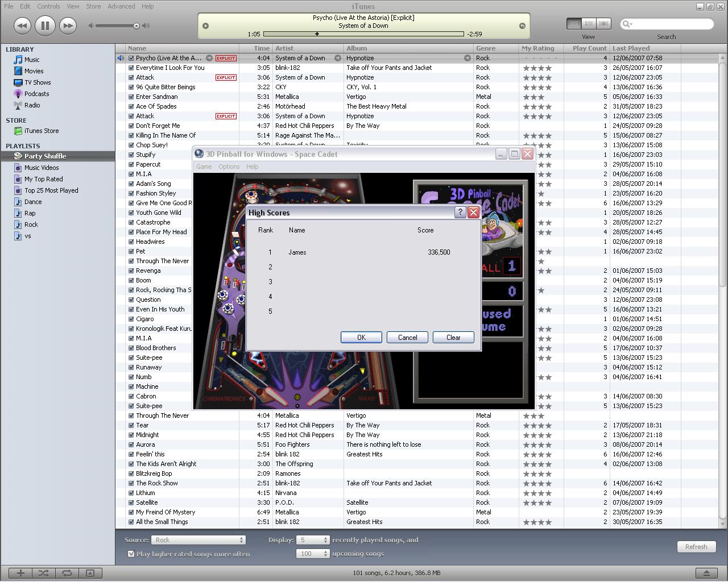Viewport: 728px width, 582px height.
Task: Select album grouped view icon
Action: coord(589,24)
